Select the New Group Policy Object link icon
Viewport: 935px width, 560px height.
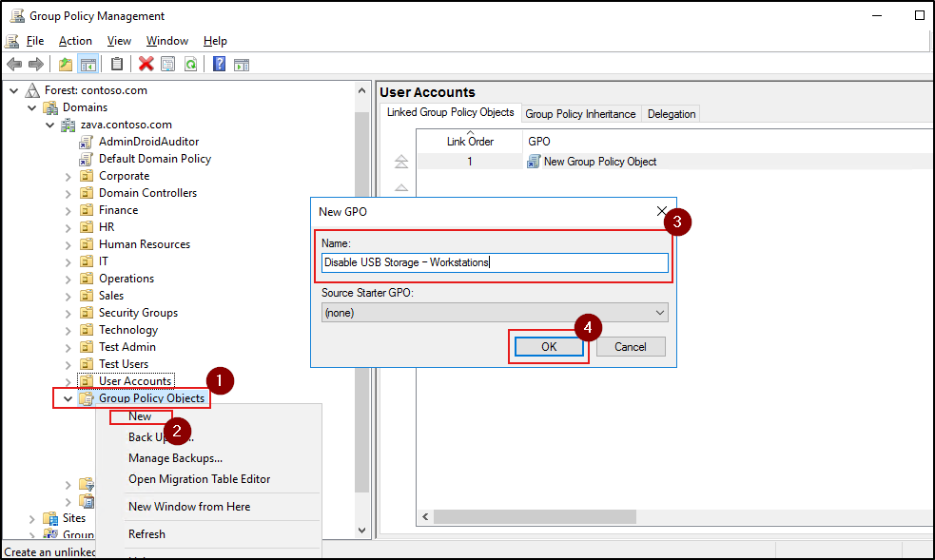click(534, 162)
